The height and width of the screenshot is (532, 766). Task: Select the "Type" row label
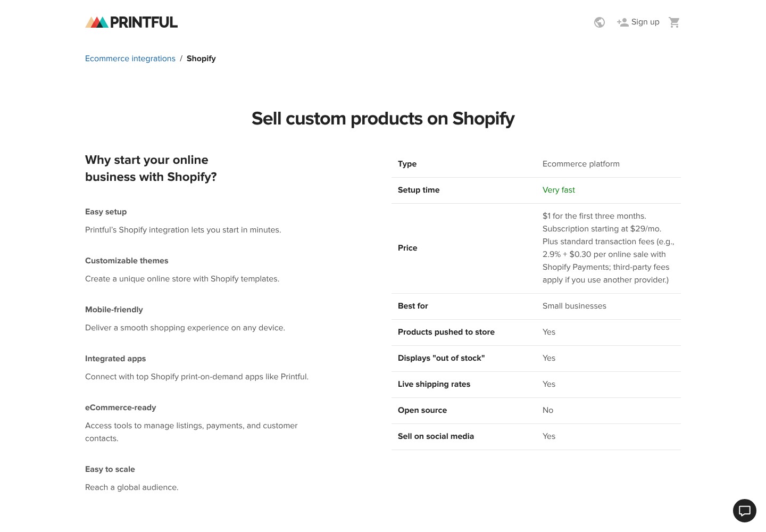coord(407,164)
